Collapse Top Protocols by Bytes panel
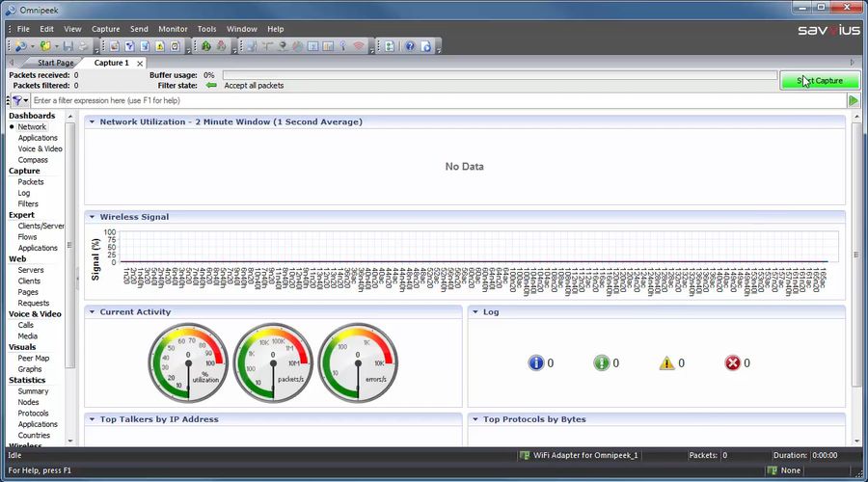 (x=475, y=419)
